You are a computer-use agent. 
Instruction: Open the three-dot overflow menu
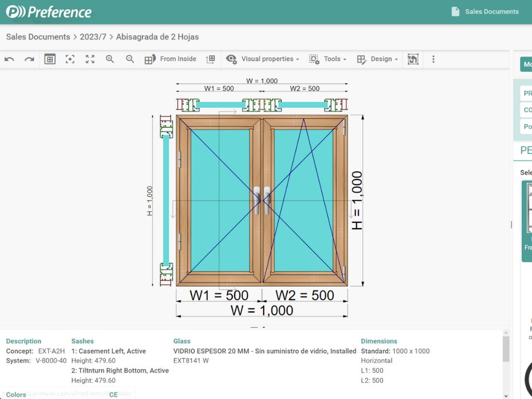pyautogui.click(x=433, y=59)
